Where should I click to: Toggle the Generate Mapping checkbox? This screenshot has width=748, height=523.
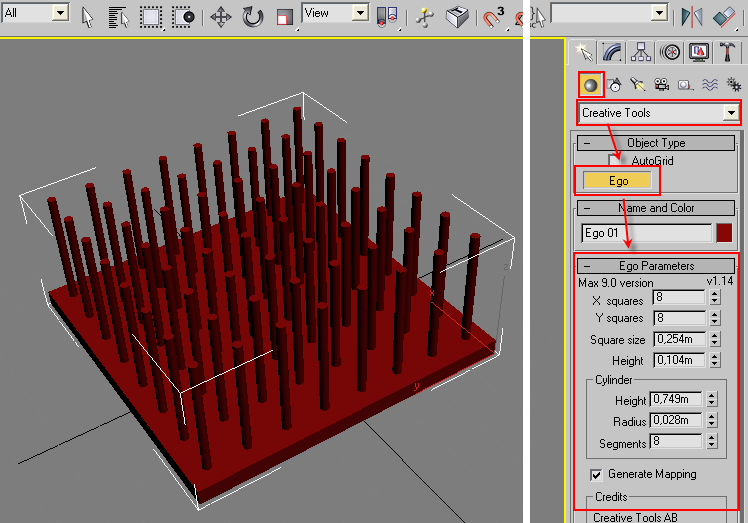point(596,475)
